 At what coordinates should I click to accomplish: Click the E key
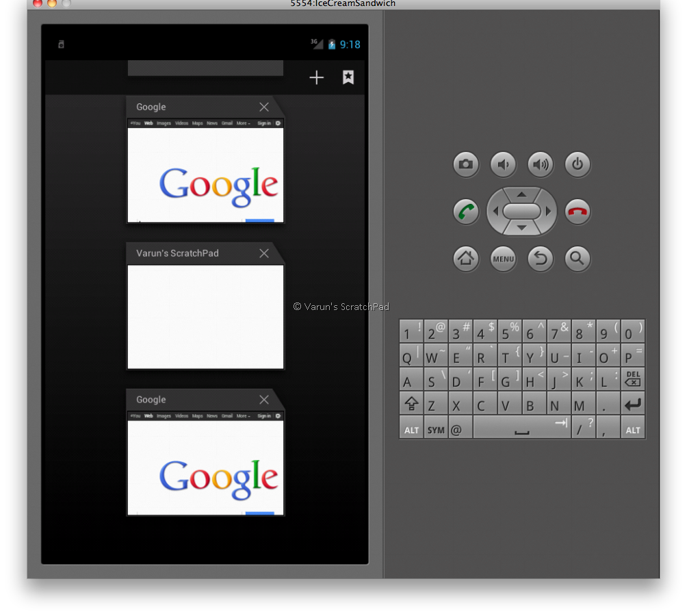pyautogui.click(x=460, y=355)
